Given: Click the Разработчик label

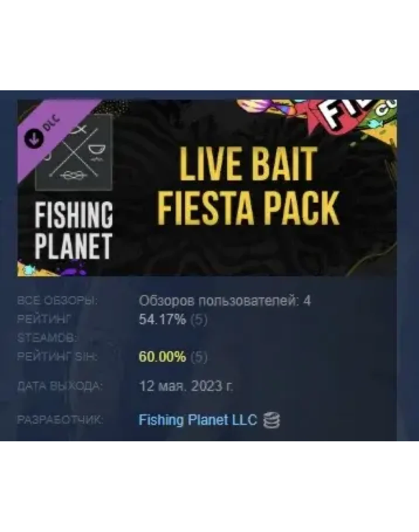Looking at the screenshot, I should click(x=60, y=420).
